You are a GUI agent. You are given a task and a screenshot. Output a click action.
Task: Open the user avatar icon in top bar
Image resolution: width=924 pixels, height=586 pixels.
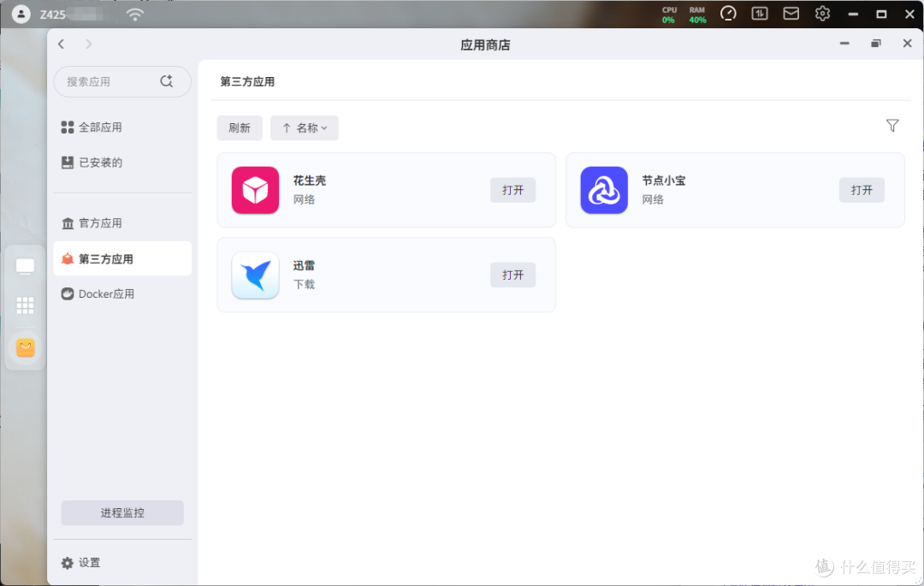21,15
